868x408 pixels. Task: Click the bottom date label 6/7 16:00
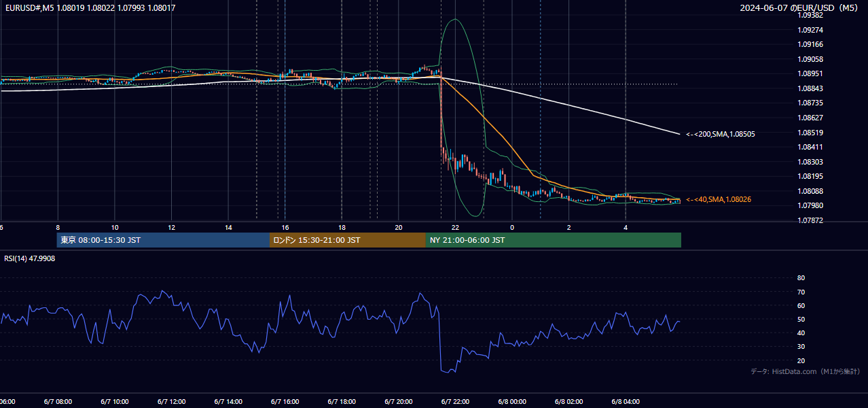click(285, 402)
